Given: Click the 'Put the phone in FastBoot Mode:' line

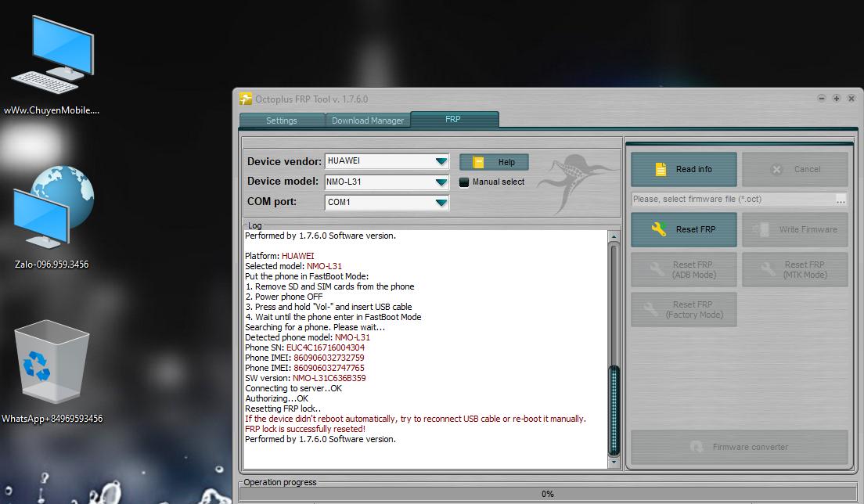Looking at the screenshot, I should 307,276.
